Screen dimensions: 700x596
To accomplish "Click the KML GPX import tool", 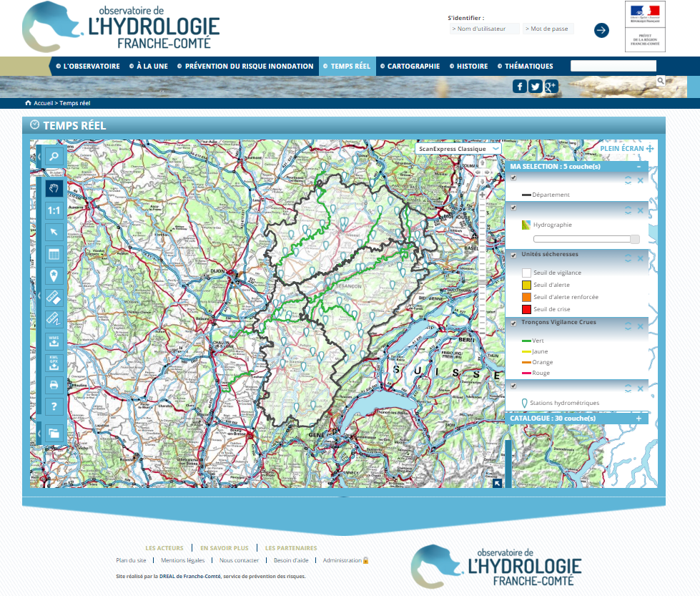I will click(x=54, y=362).
